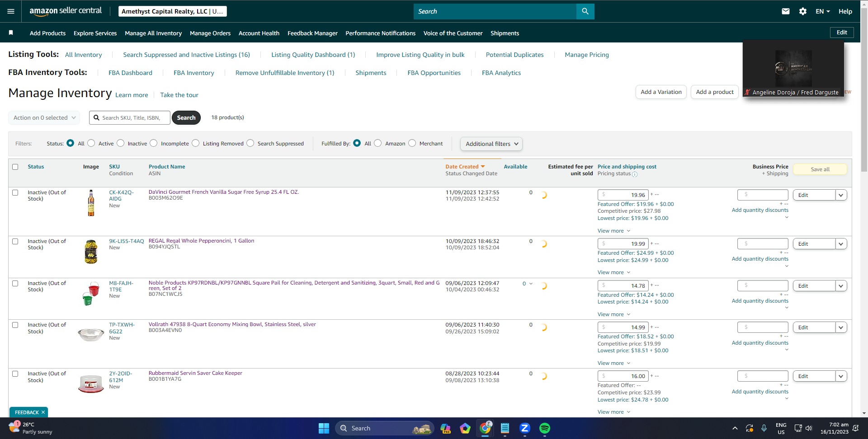
Task: Open Zoom from the taskbar
Action: [x=525, y=428]
